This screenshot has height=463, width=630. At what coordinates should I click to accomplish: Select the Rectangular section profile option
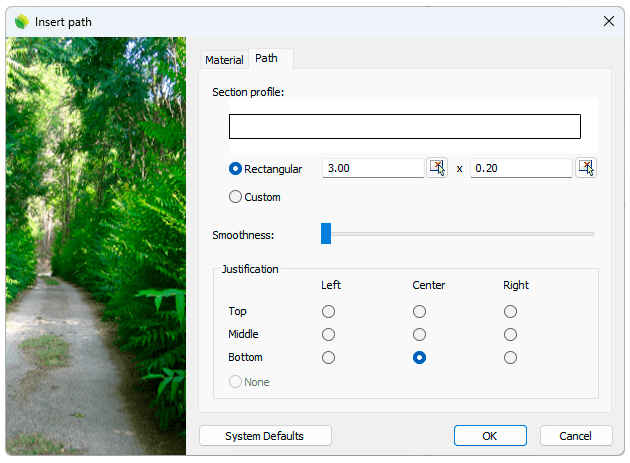[x=236, y=169]
